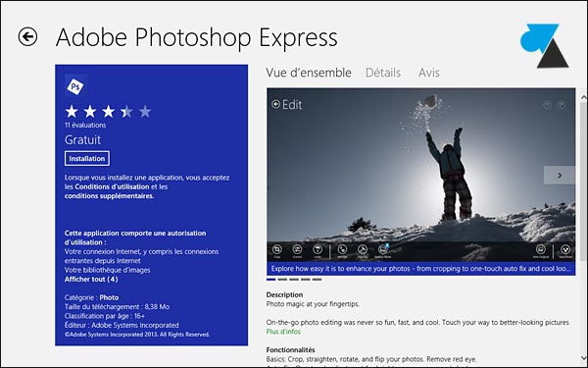Switch to the Détails tab
Screen dimensions: 588x368
[383, 73]
